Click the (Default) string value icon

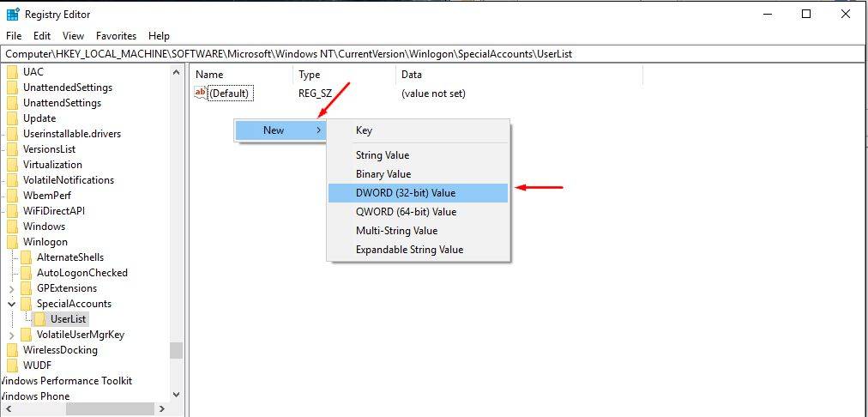tap(201, 94)
